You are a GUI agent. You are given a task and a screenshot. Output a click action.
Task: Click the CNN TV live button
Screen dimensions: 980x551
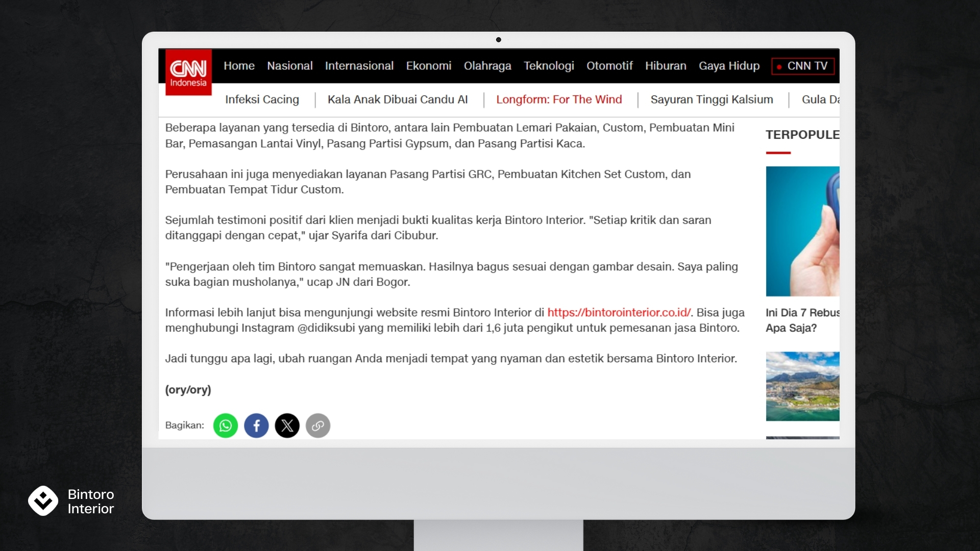click(x=803, y=66)
